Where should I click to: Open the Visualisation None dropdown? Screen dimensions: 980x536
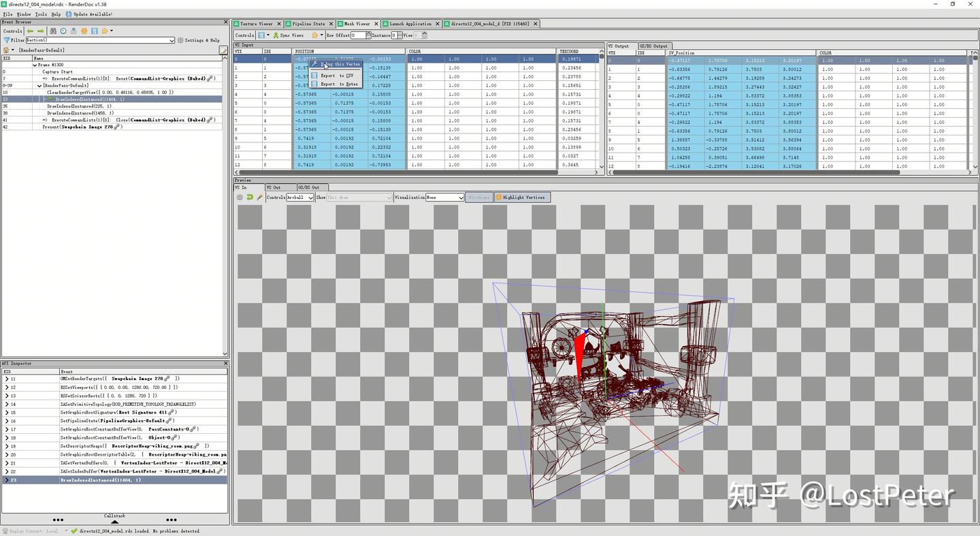pyautogui.click(x=443, y=198)
